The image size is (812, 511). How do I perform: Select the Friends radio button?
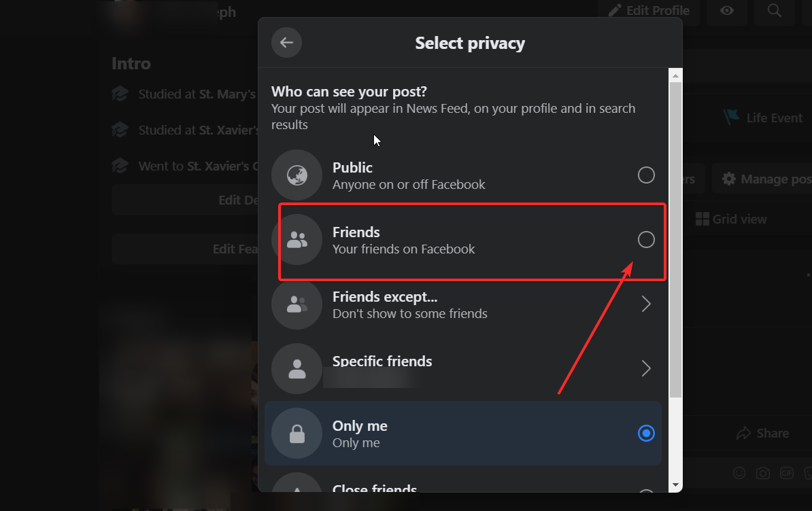(646, 239)
